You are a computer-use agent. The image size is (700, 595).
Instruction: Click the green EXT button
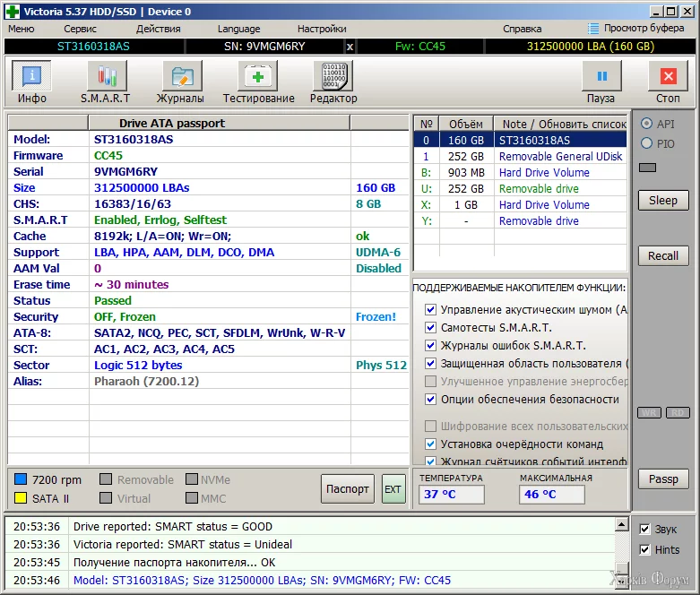click(x=393, y=489)
